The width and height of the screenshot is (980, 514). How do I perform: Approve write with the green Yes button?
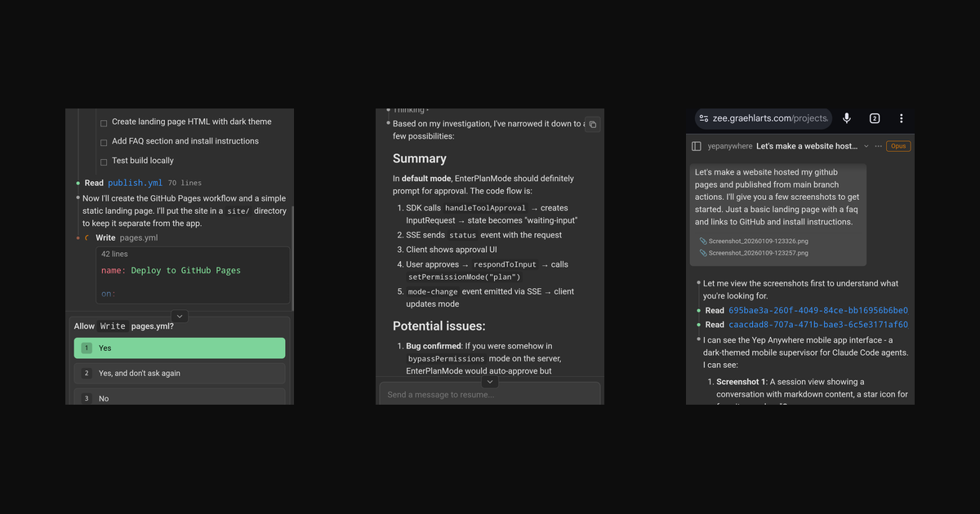tap(180, 348)
